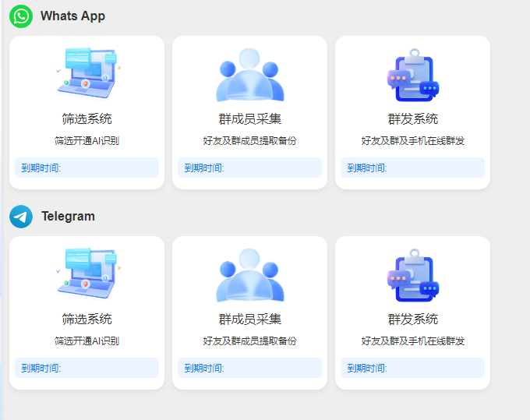Open WhatsApp 群发系统 clipboard chat icon

point(413,75)
